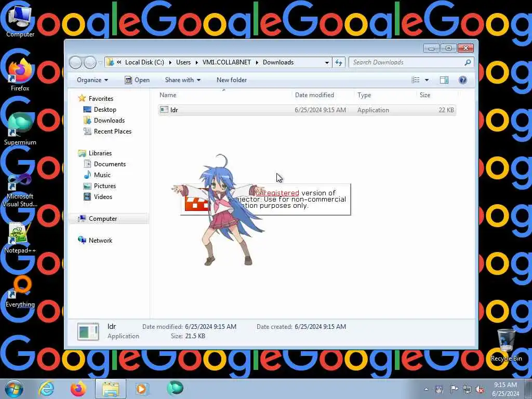The height and width of the screenshot is (399, 532).
Task: Launch Firefox from the desktop shortcut
Action: [x=20, y=75]
